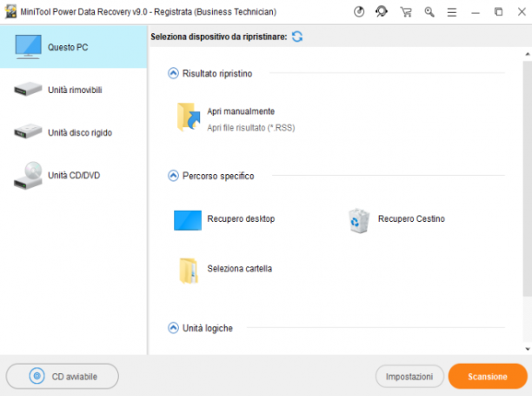Screen dimensions: 532x396
Task: Select Recupero desktop label
Action: click(x=241, y=218)
